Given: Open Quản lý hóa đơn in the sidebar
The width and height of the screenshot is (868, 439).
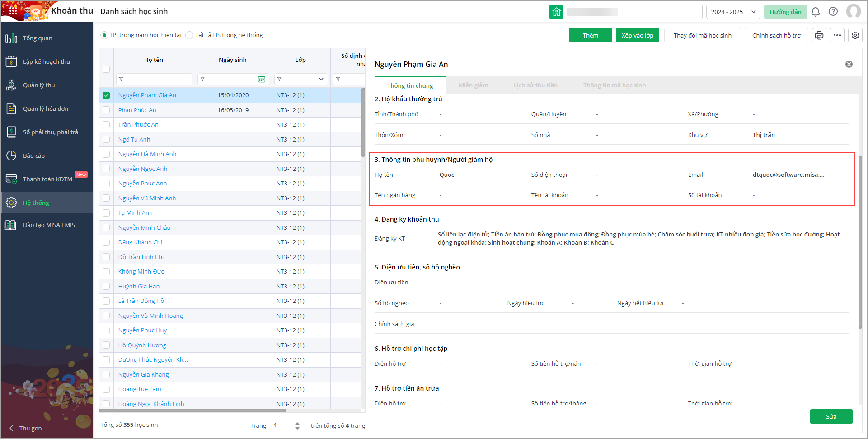Looking at the screenshot, I should 47,109.
